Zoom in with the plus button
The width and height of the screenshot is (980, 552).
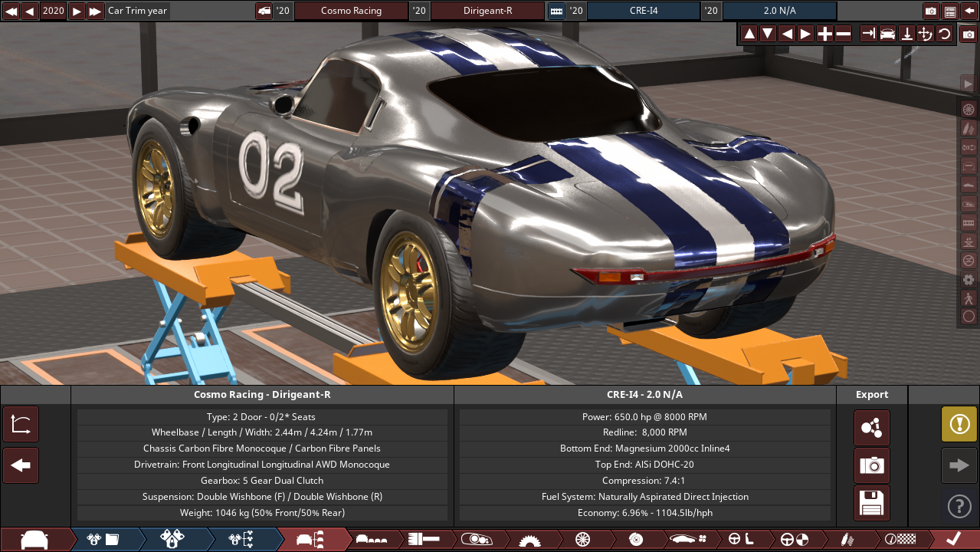[x=824, y=34]
